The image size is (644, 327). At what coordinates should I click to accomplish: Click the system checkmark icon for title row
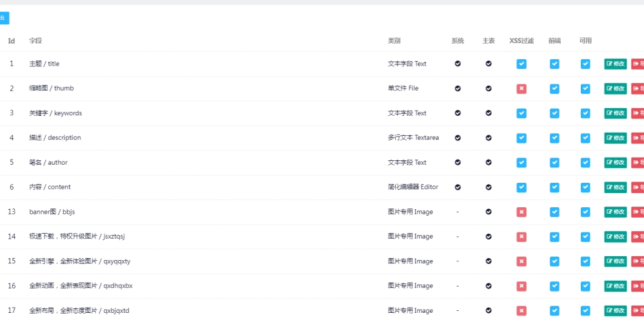[x=458, y=64]
